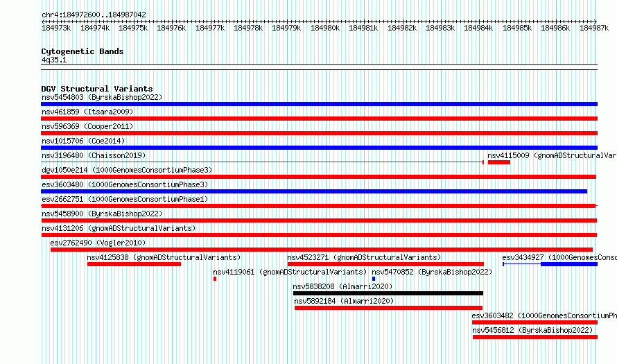Open nsv4131206 (gnomADStructuralVariants) label
The image size is (617, 364).
[119, 228]
